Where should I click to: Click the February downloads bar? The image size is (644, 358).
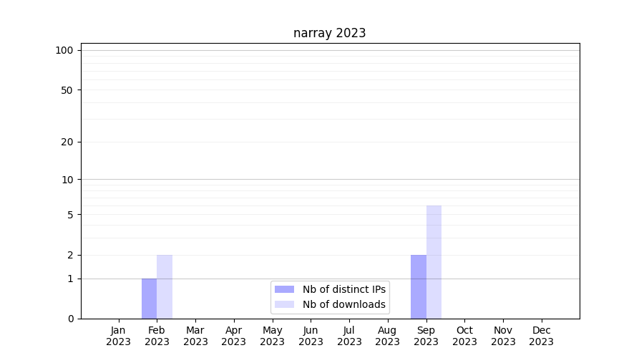[x=165, y=286]
